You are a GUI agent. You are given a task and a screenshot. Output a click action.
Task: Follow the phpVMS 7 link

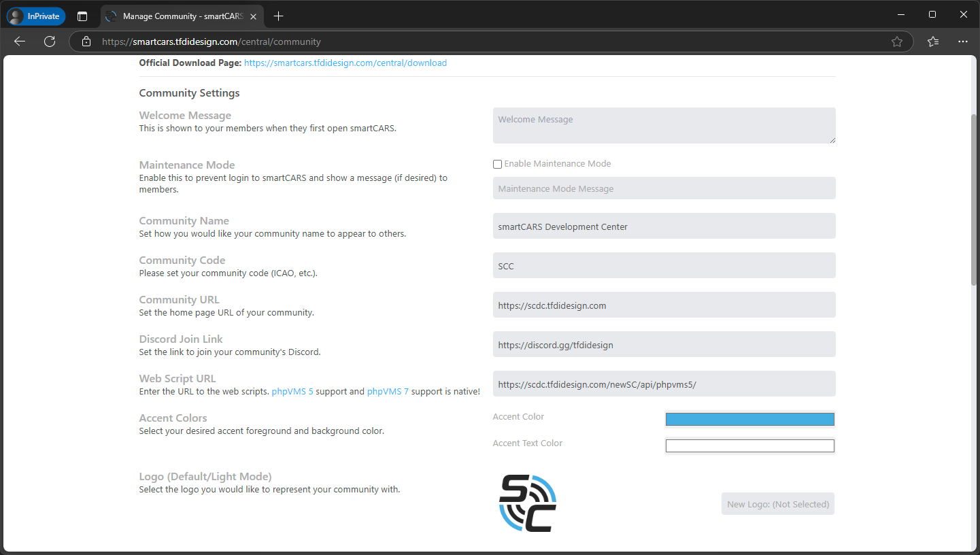tap(388, 392)
